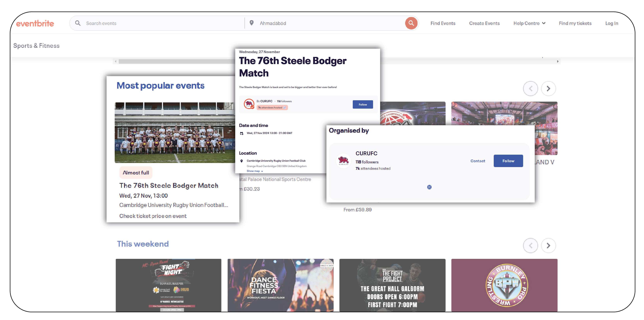Click the orange round search button

[411, 23]
